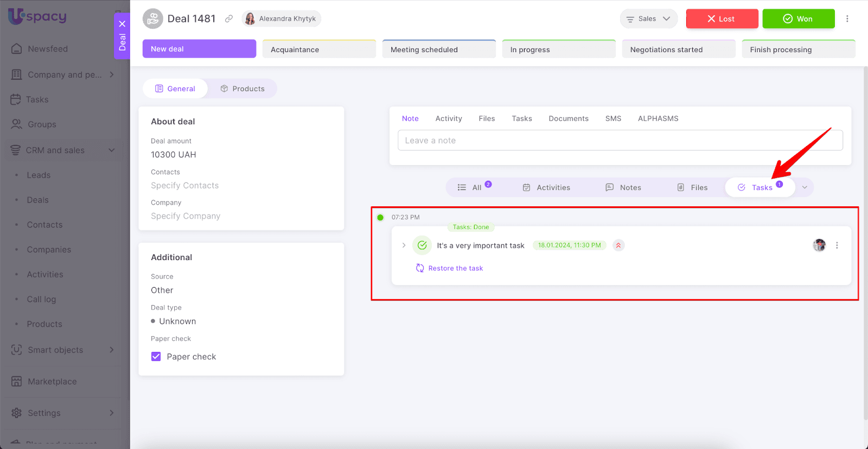868x449 pixels.
Task: Click Restore the task link
Action: (455, 268)
